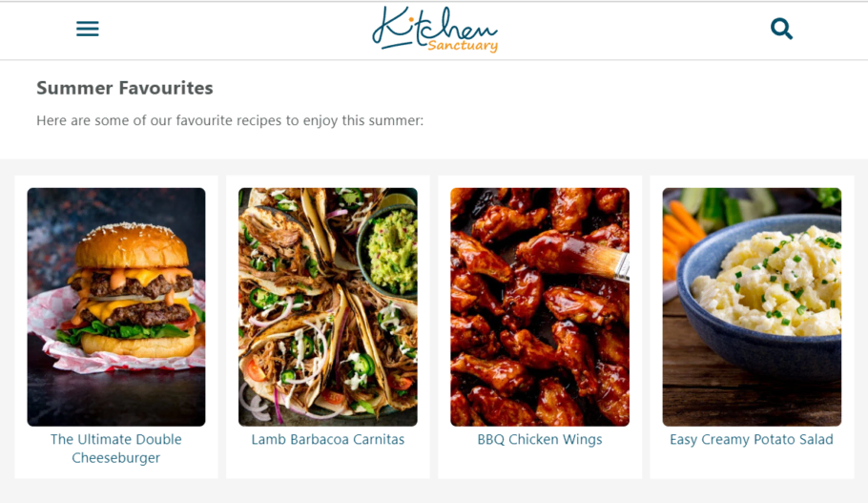Screen dimensions: 868x503
Task: Click the search magnifier icon
Action: (x=781, y=29)
